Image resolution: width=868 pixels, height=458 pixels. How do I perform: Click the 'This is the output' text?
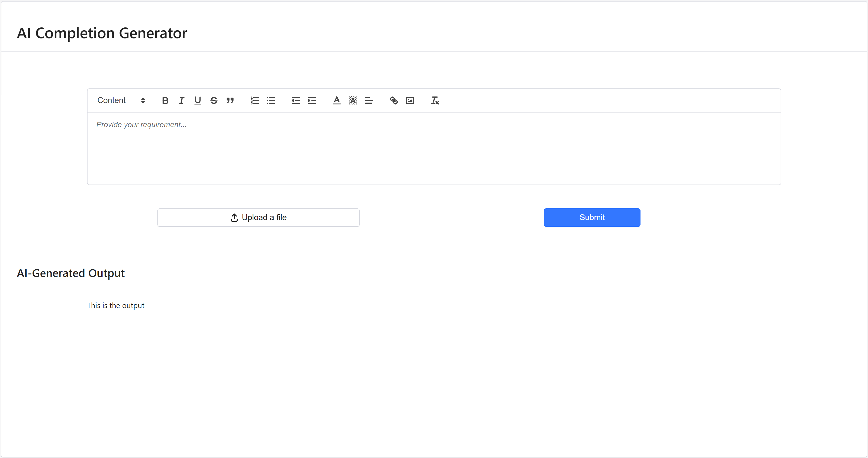(116, 306)
